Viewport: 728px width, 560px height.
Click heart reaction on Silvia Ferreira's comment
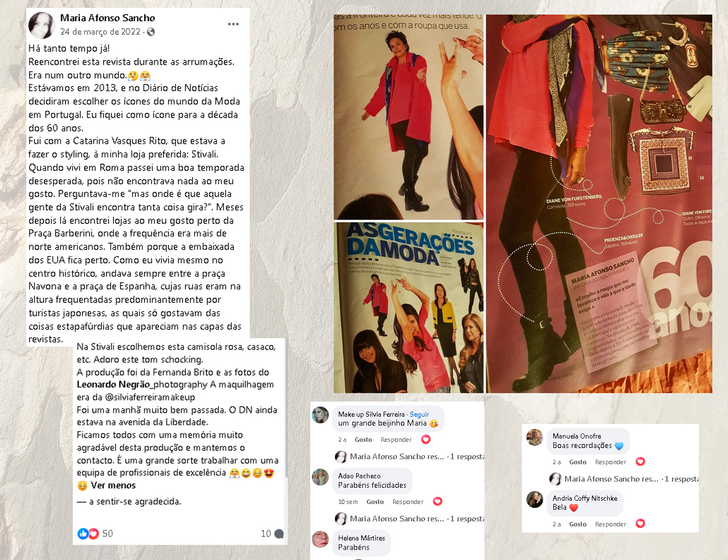426,440
